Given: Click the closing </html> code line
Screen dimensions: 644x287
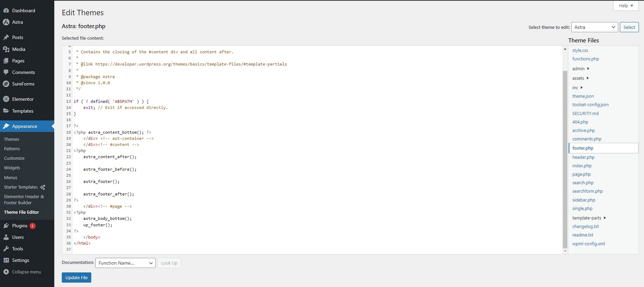Looking at the screenshot, I should [82, 243].
